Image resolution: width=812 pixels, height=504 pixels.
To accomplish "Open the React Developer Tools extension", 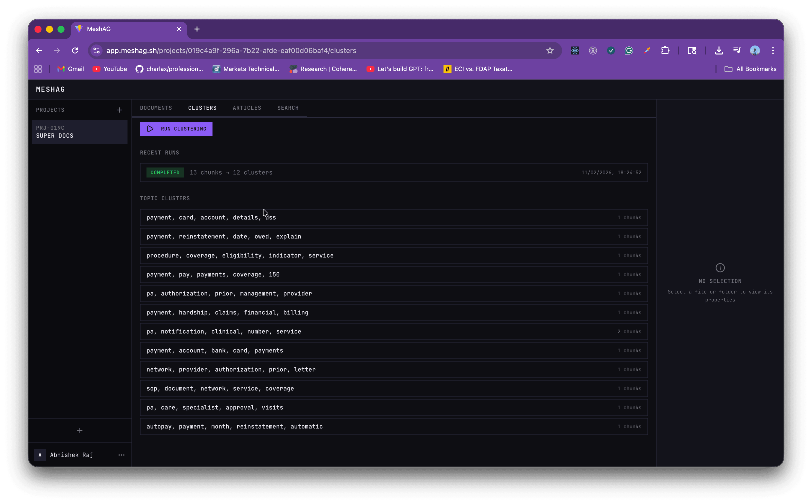I will pos(575,50).
